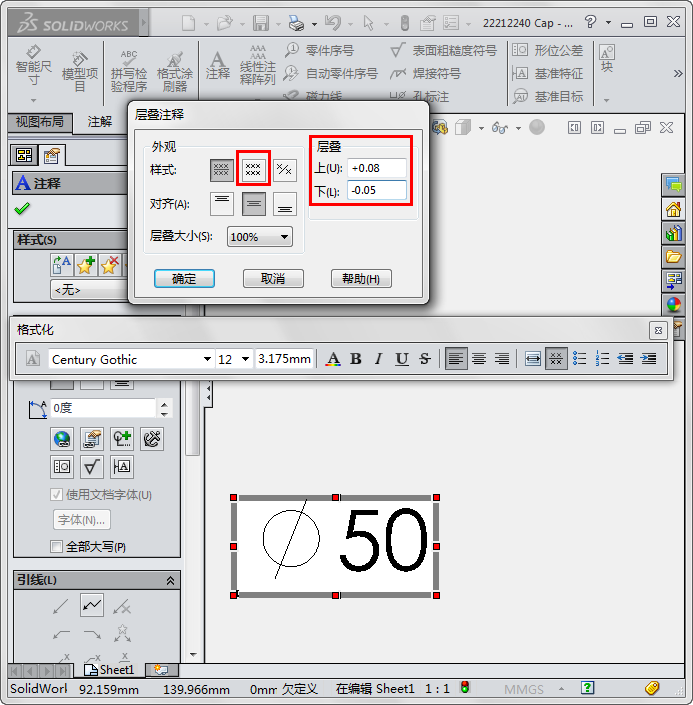Link note to property

pyautogui.click(x=92, y=438)
